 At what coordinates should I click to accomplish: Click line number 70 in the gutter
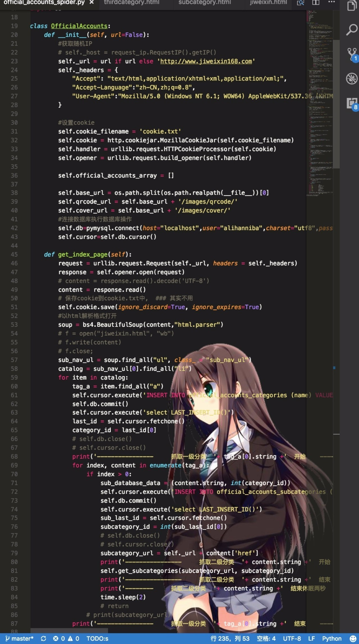pos(14,474)
